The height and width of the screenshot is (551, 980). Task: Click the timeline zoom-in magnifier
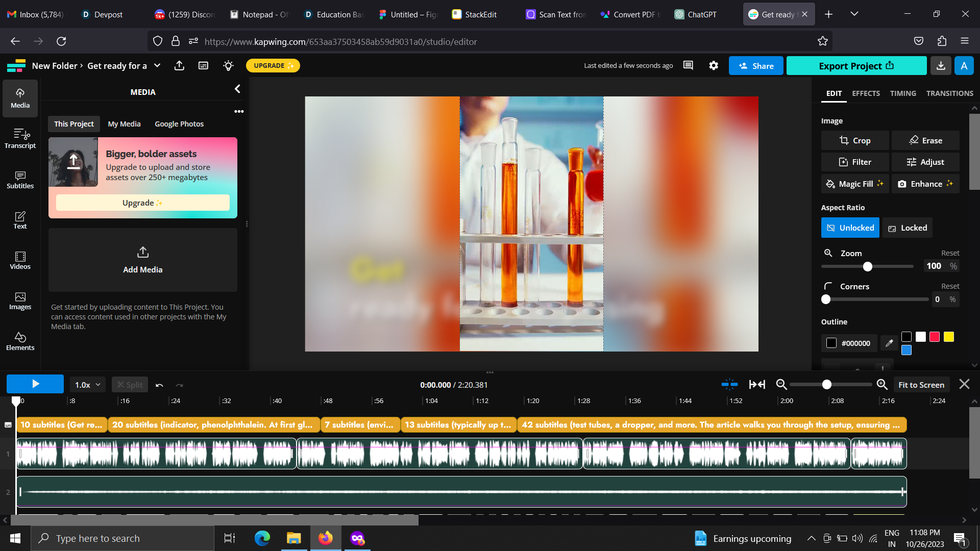click(882, 385)
